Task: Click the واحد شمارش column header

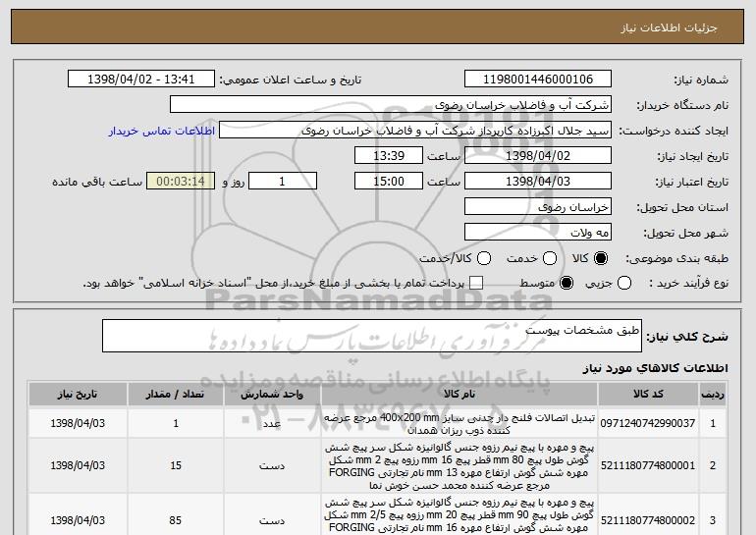Action: [272, 395]
